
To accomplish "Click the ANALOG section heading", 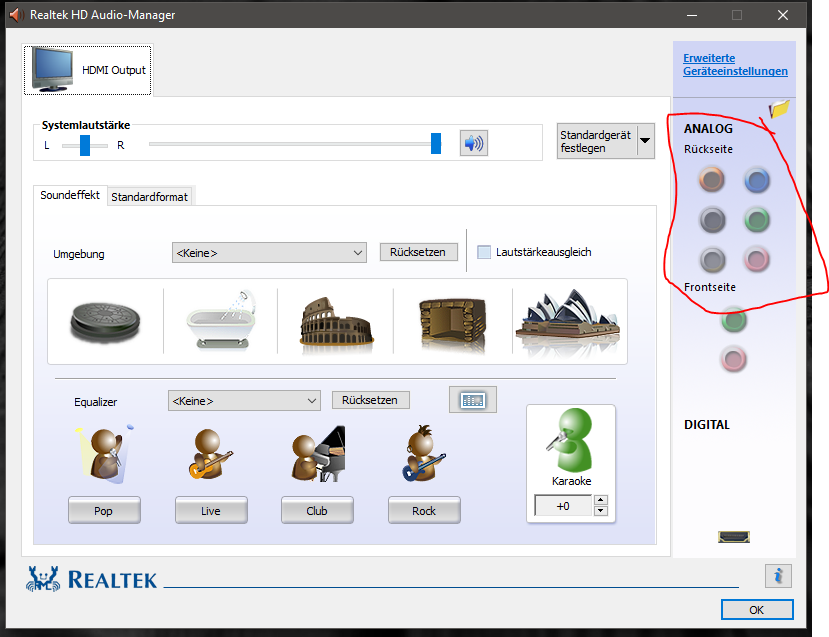I will (x=708, y=128).
